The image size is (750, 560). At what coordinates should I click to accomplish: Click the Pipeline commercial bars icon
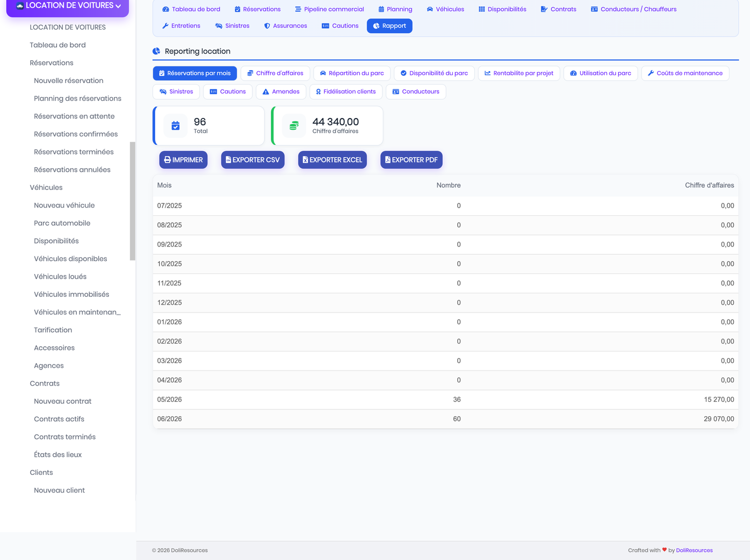pos(298,9)
